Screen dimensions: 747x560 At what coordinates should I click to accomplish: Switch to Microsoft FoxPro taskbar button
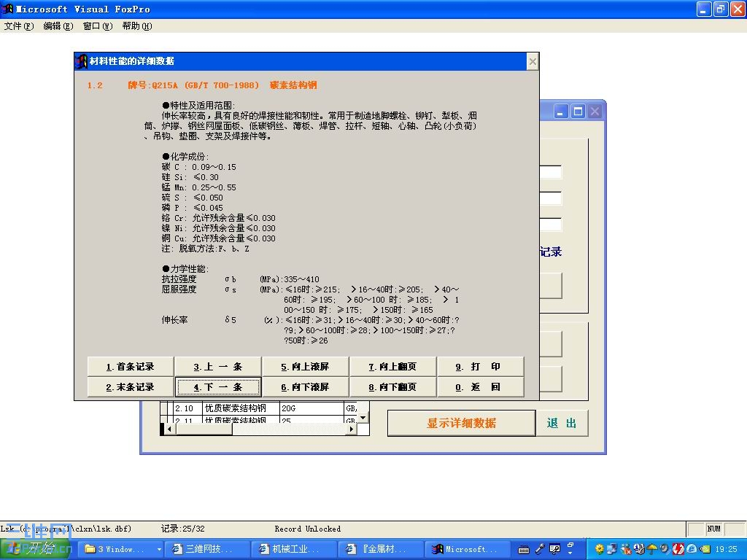[x=468, y=549]
